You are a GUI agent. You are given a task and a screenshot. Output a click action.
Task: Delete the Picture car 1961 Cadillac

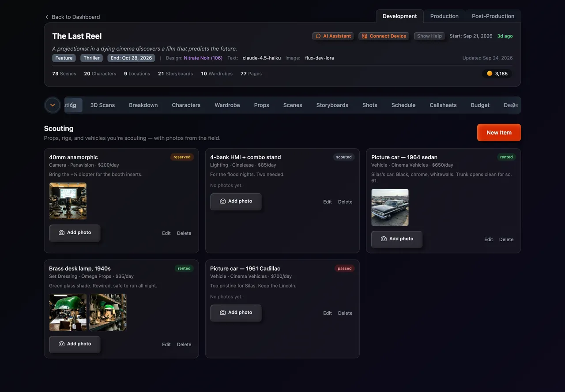click(345, 314)
